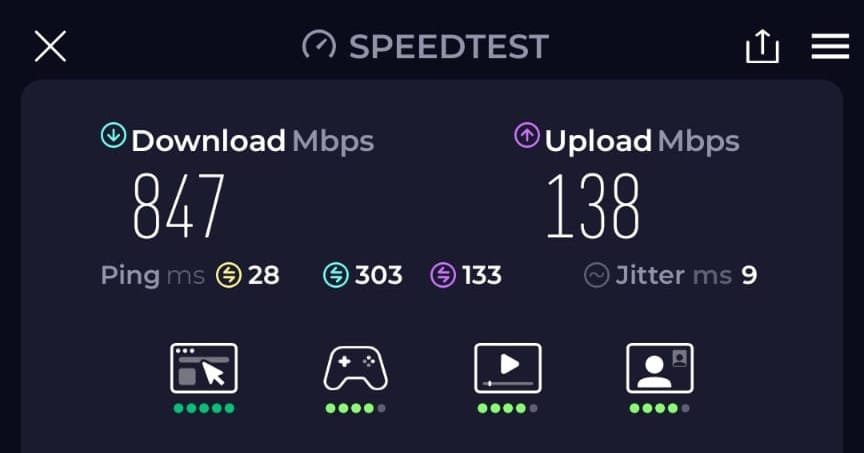The width and height of the screenshot is (864, 453).
Task: Open the video conferencing experience icon
Action: pos(660,368)
